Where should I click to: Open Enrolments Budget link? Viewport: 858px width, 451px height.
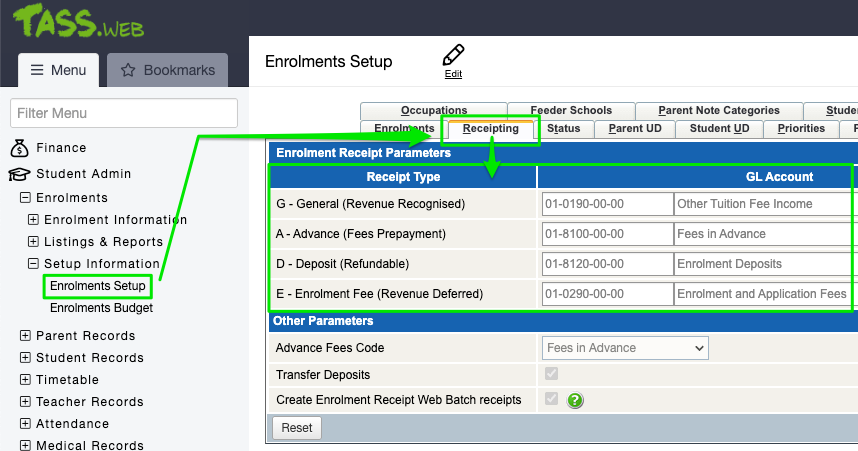pos(101,308)
